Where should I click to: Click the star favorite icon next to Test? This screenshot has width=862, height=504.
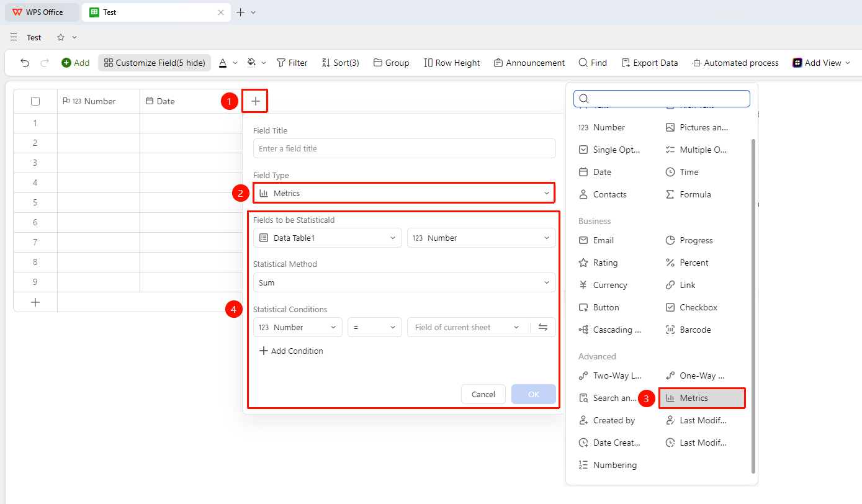tap(61, 37)
